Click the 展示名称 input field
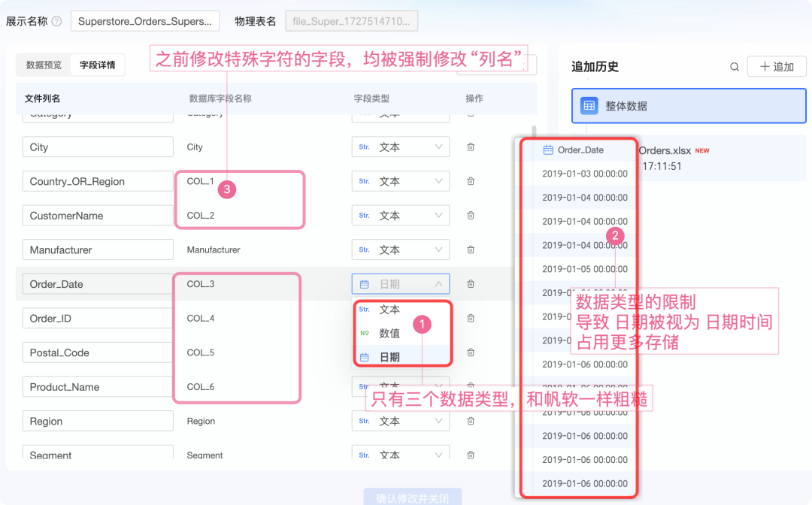812x505 pixels. 145,22
